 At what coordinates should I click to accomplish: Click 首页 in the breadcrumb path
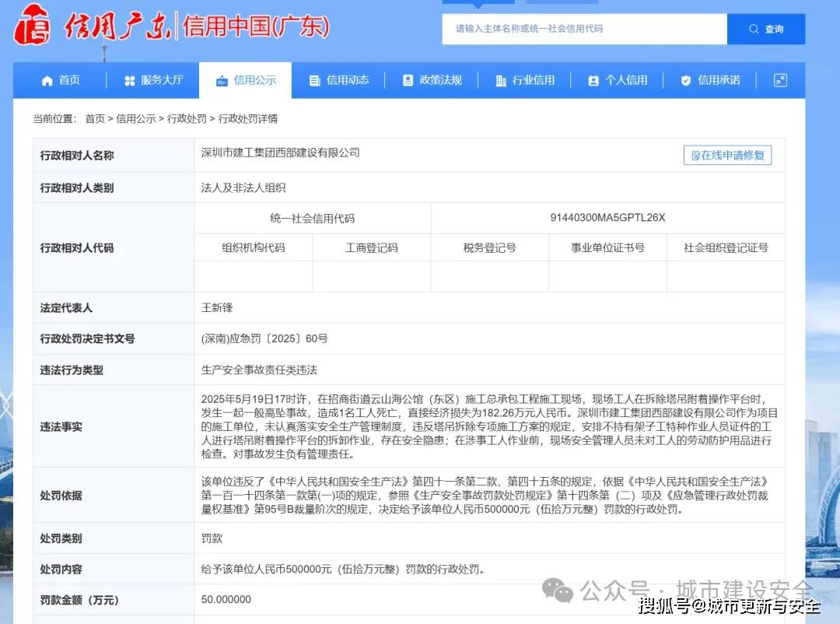coord(95,118)
